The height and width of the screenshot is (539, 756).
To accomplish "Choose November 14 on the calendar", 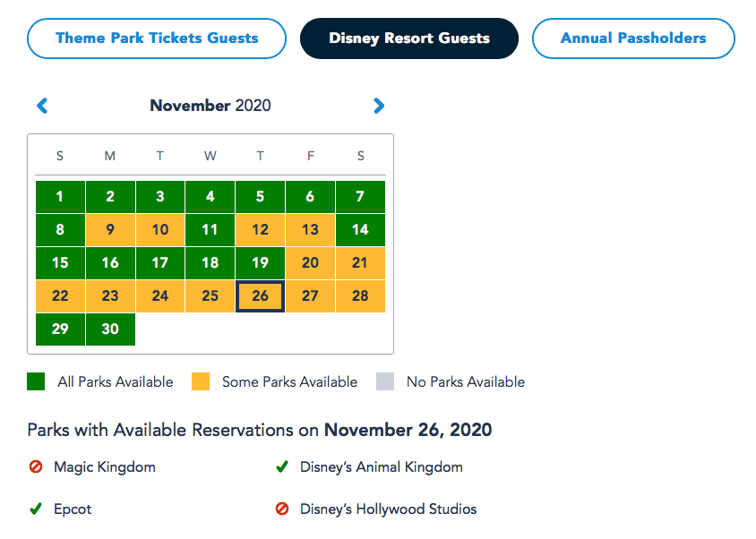I will [360, 230].
